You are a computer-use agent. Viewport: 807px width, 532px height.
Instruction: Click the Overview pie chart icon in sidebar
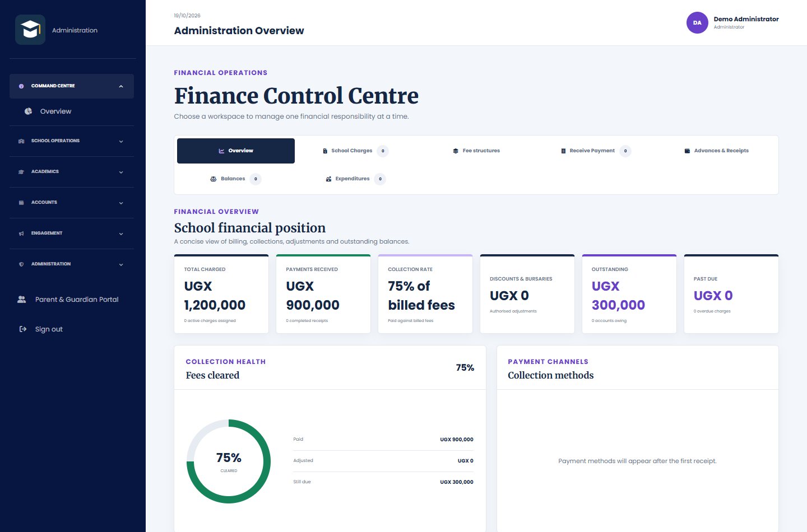(28, 111)
